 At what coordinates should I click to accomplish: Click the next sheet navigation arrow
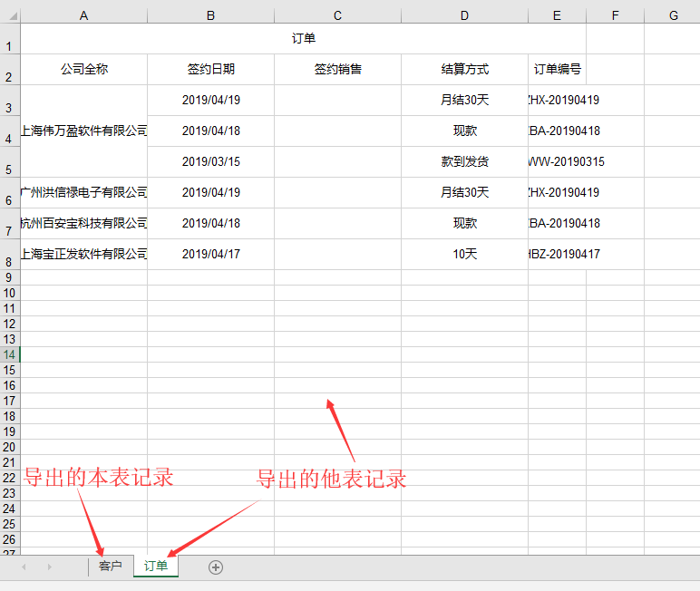tap(49, 567)
